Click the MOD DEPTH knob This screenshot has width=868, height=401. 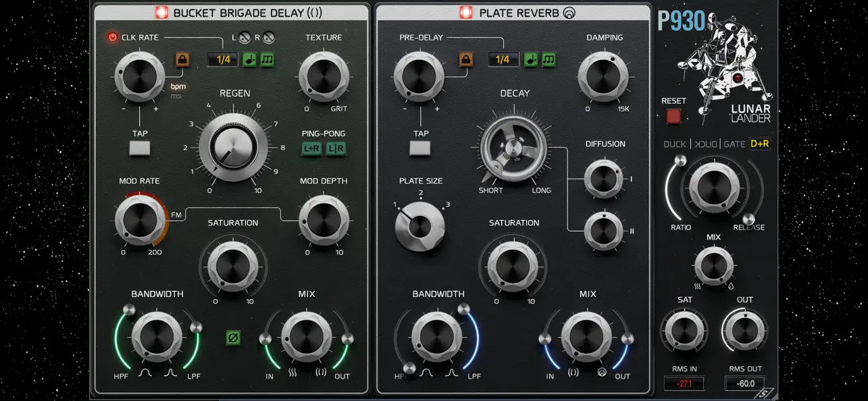tap(324, 219)
